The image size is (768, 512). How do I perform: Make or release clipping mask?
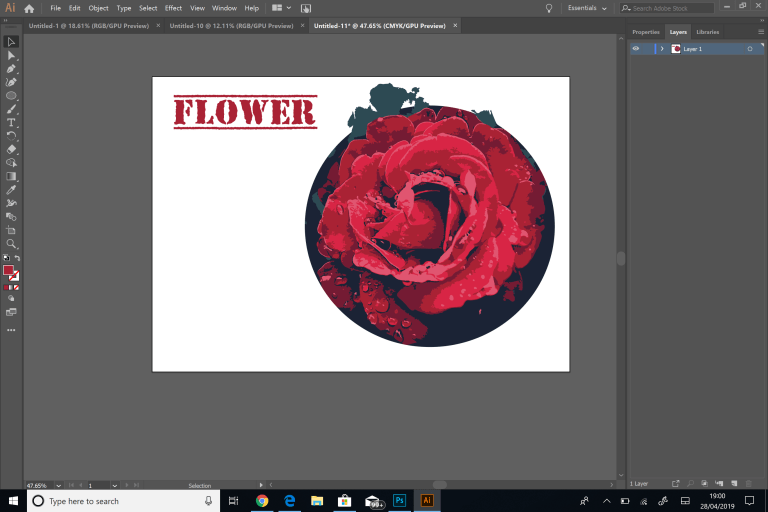[704, 484]
